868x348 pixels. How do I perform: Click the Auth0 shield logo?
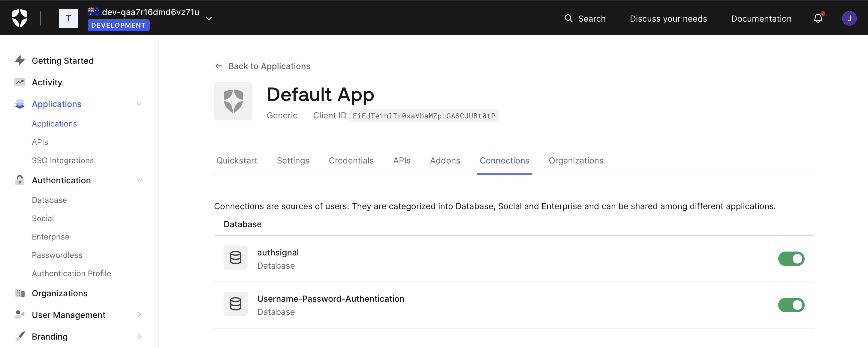point(20,18)
